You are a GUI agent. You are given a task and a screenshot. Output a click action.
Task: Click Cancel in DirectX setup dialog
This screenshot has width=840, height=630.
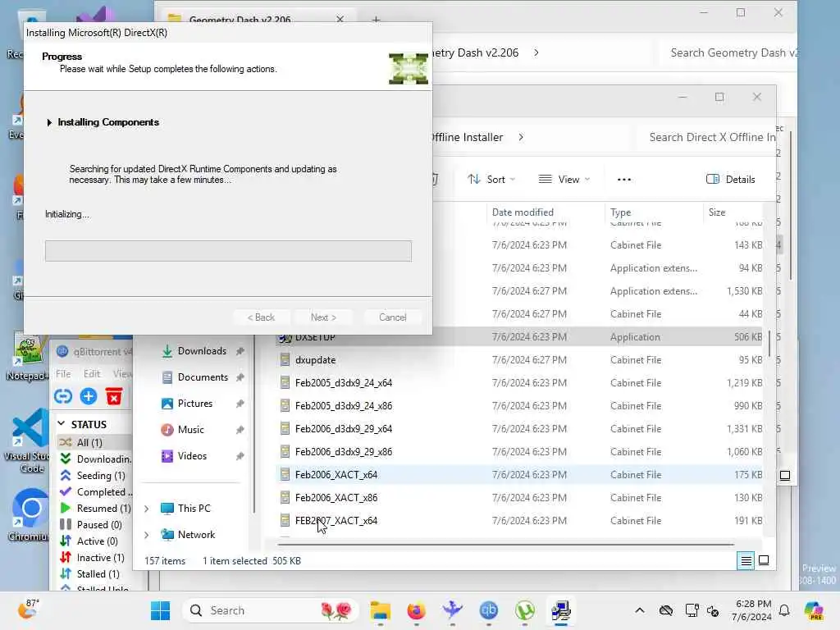click(393, 317)
